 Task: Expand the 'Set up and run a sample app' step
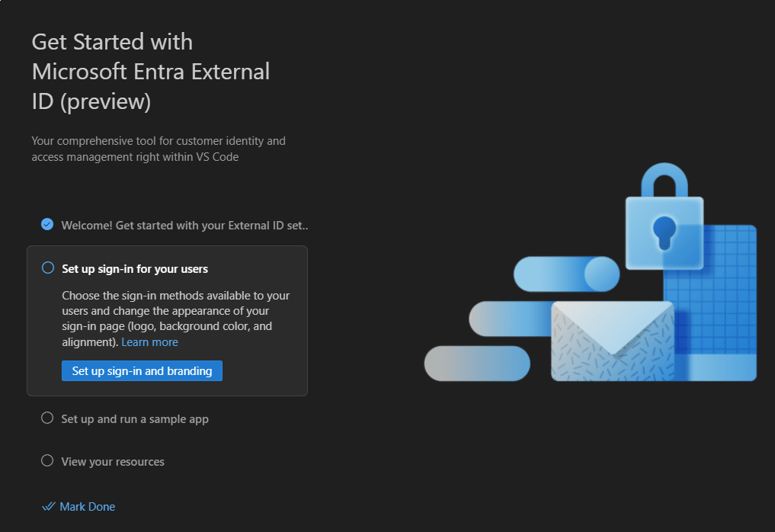click(135, 419)
